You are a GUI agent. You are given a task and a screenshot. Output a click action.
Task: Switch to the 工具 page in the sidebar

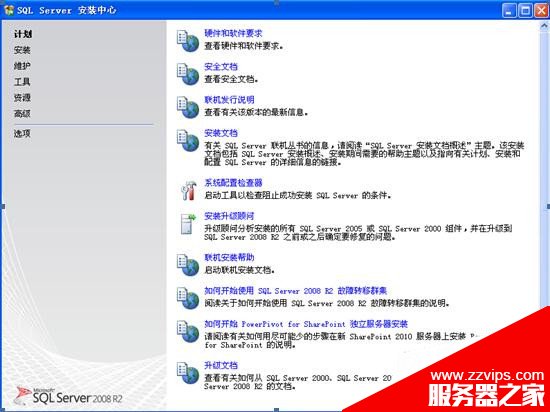click(22, 82)
